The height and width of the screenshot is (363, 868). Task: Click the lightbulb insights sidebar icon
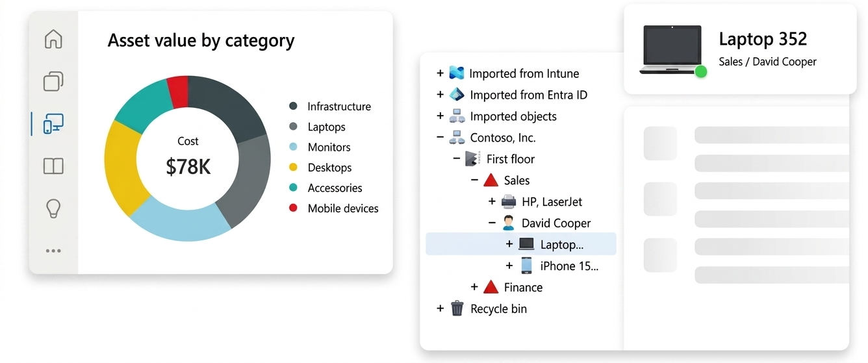click(53, 208)
